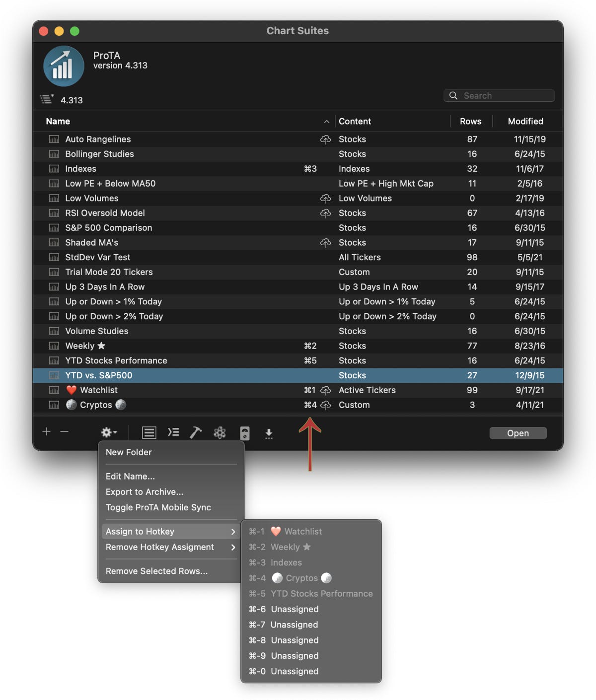The width and height of the screenshot is (596, 700).
Task: Expand the Remove Hotkey Assigment submenu
Action: click(x=170, y=547)
